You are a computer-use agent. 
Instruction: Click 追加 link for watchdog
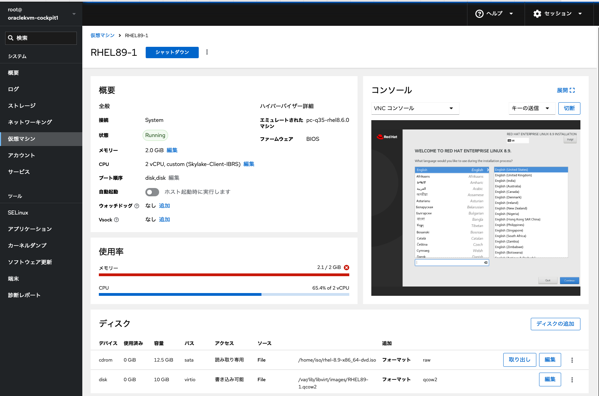(164, 206)
